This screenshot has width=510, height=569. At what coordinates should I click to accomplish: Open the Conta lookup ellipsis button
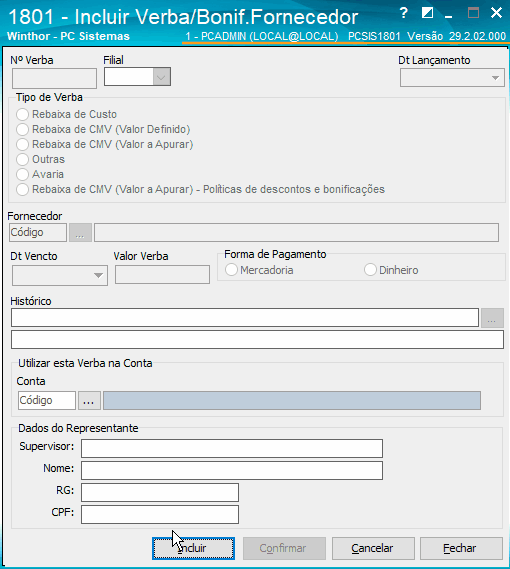tap(89, 401)
